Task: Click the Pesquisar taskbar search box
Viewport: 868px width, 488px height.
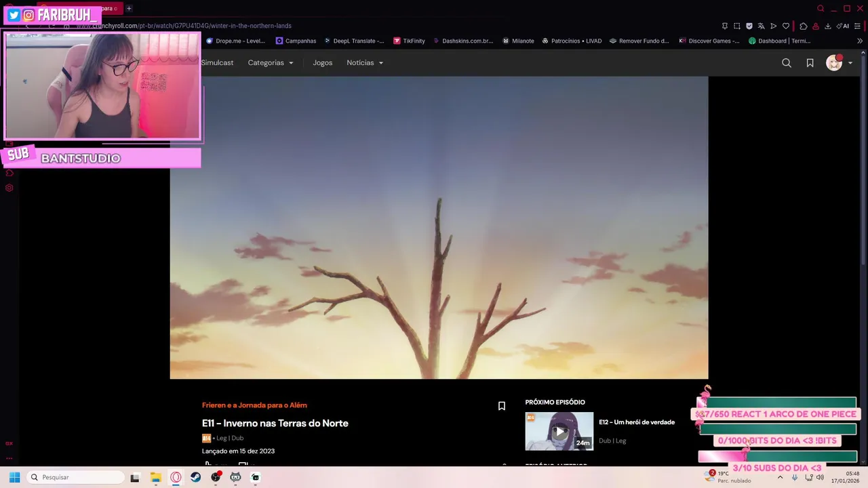Action: [76, 477]
